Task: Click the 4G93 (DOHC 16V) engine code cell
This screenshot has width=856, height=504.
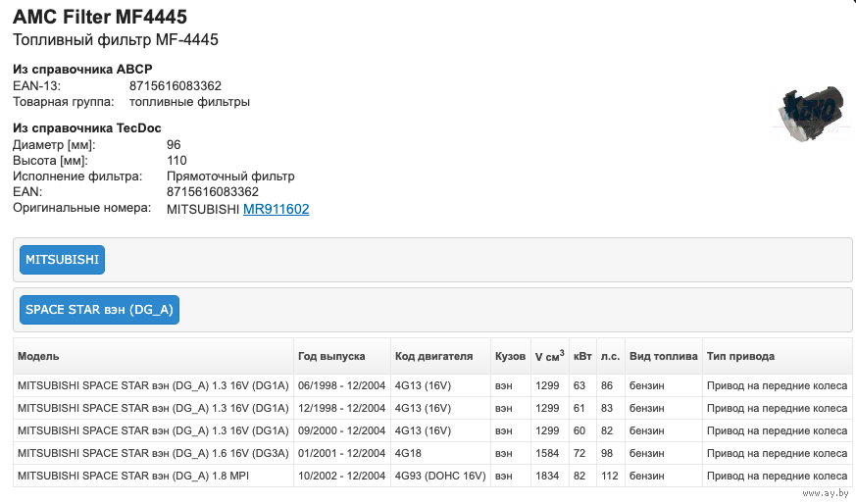Action: pos(439,476)
